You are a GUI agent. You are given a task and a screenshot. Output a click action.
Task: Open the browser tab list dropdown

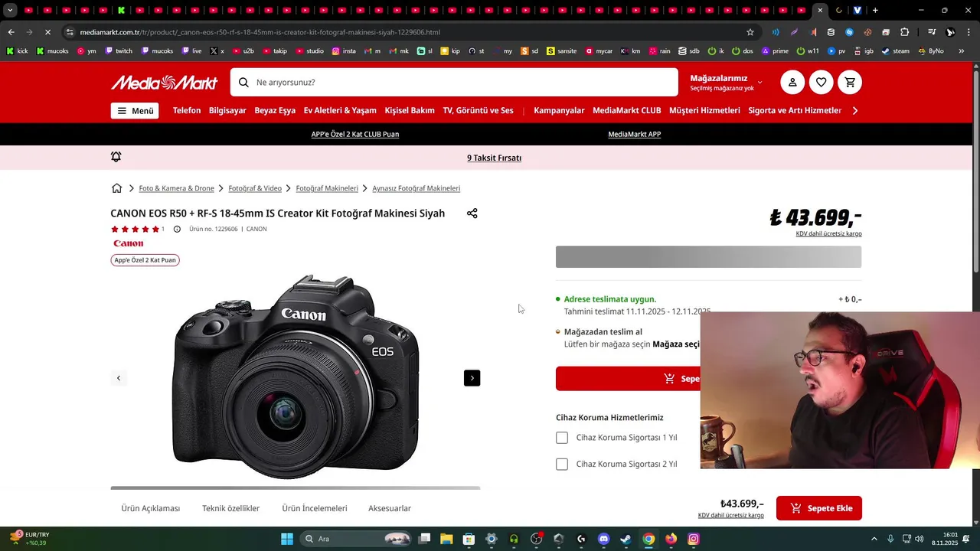tap(10, 10)
